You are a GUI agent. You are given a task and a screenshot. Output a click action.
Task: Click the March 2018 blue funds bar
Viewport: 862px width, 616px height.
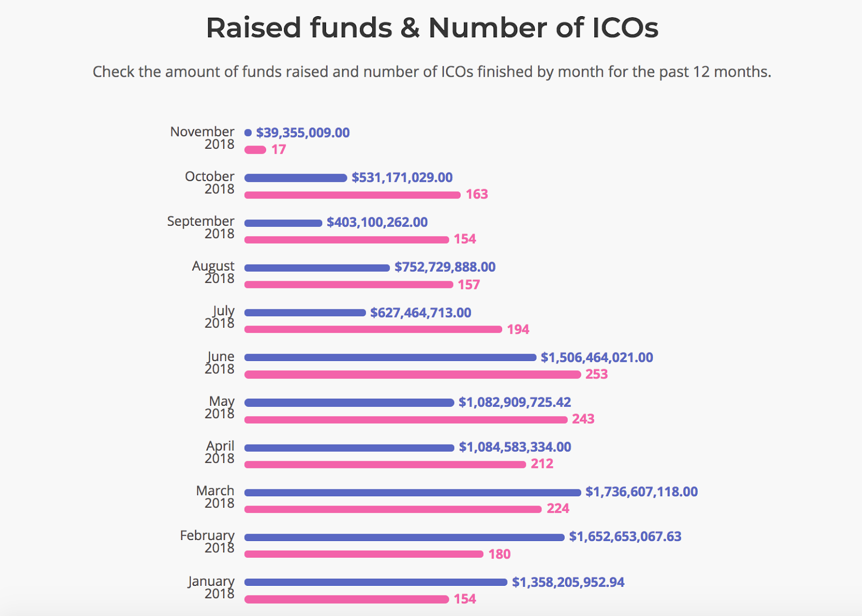coord(413,492)
